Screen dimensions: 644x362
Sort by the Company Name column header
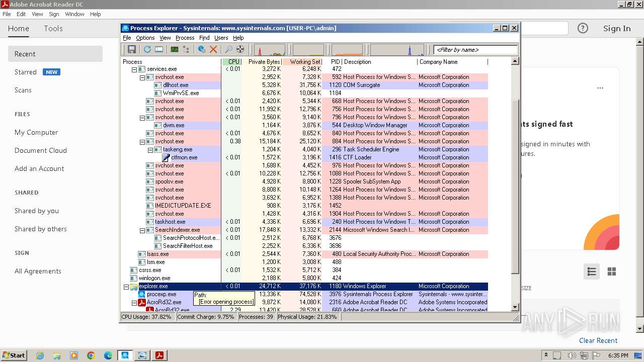click(x=452, y=62)
